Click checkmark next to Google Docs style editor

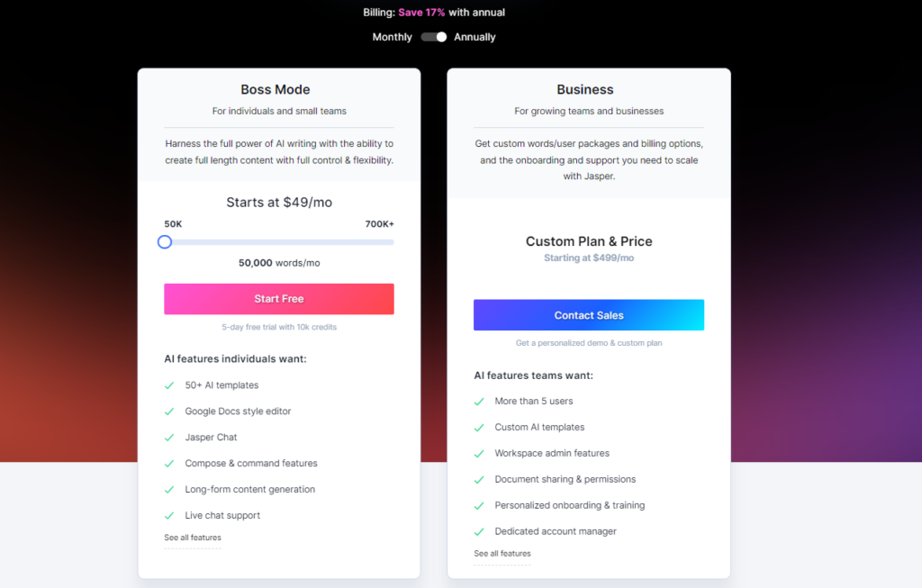[168, 412]
